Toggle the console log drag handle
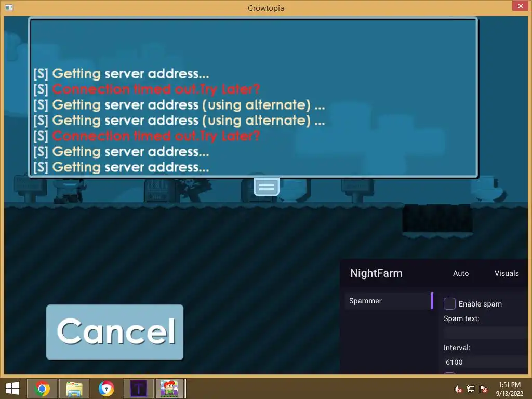This screenshot has width=532, height=399. 267,187
